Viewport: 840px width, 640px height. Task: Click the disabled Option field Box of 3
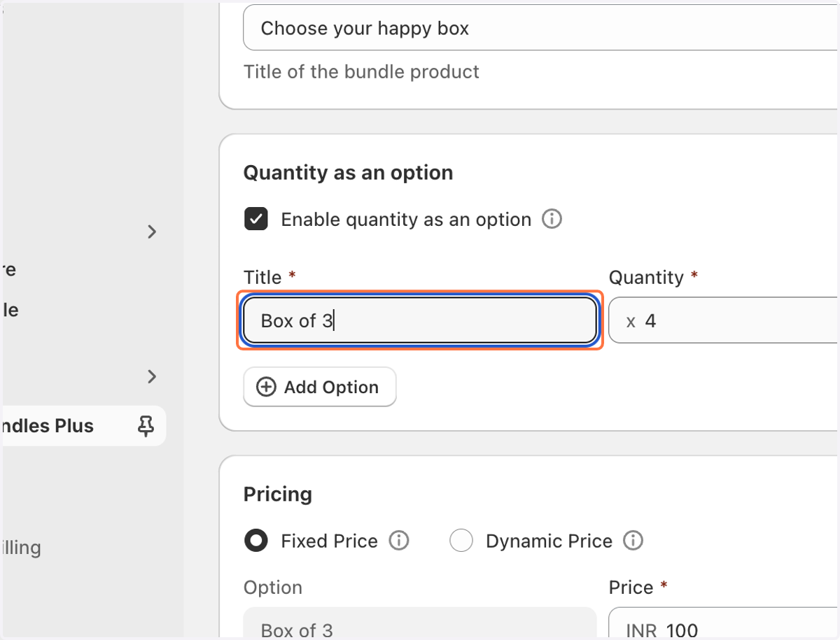(x=420, y=623)
